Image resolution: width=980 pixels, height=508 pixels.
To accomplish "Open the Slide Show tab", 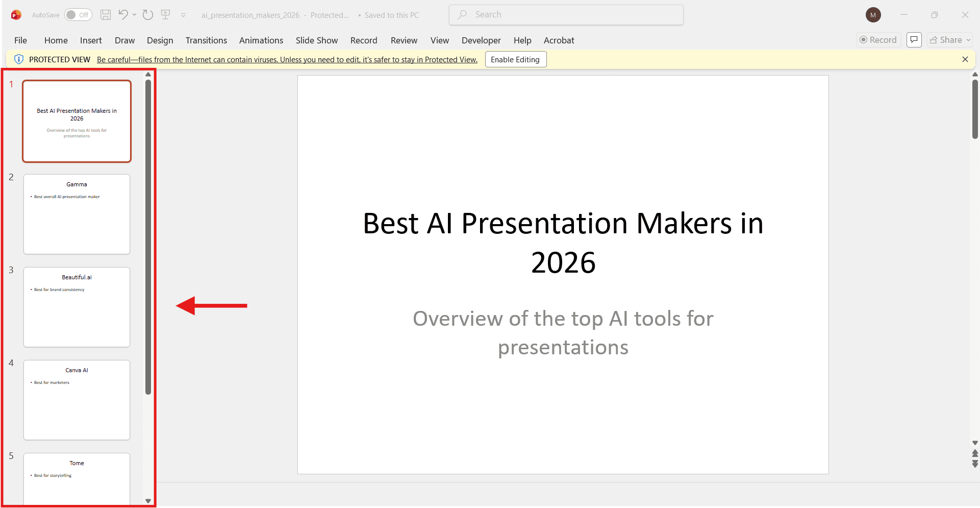I will click(x=317, y=40).
